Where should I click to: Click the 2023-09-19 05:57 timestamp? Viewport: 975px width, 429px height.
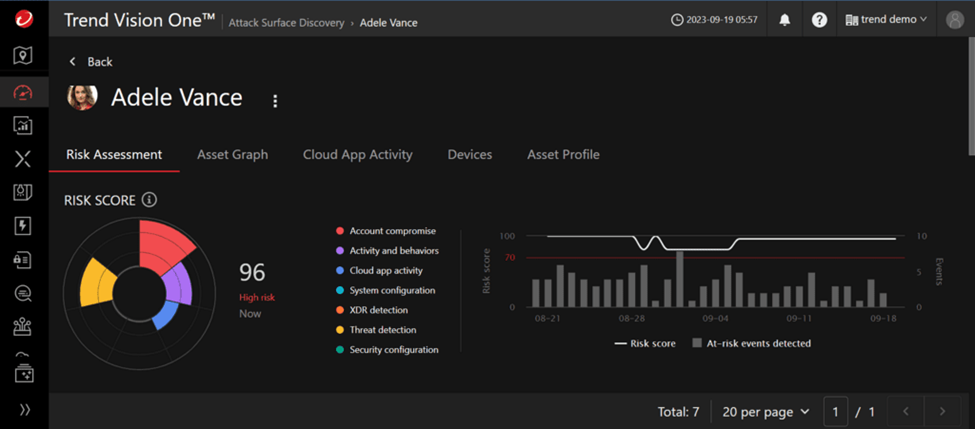pyautogui.click(x=721, y=20)
